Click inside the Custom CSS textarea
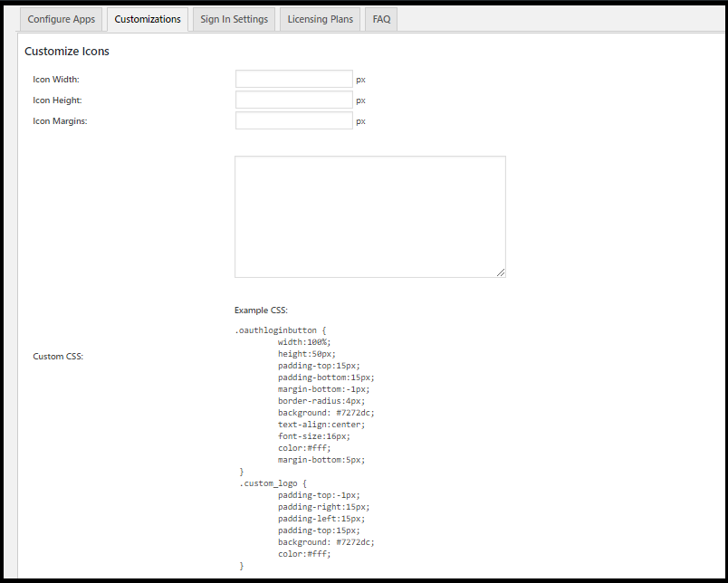This screenshot has height=583, width=728. click(x=370, y=216)
